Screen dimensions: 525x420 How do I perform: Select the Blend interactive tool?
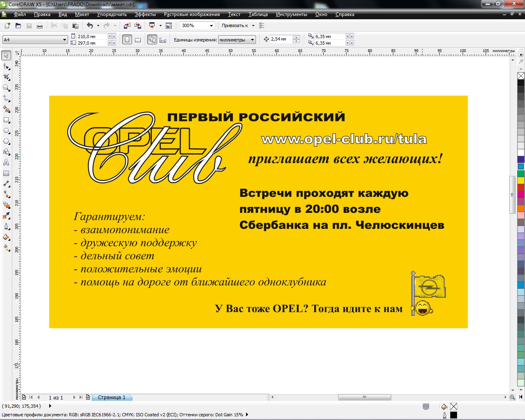pyautogui.click(x=6, y=205)
